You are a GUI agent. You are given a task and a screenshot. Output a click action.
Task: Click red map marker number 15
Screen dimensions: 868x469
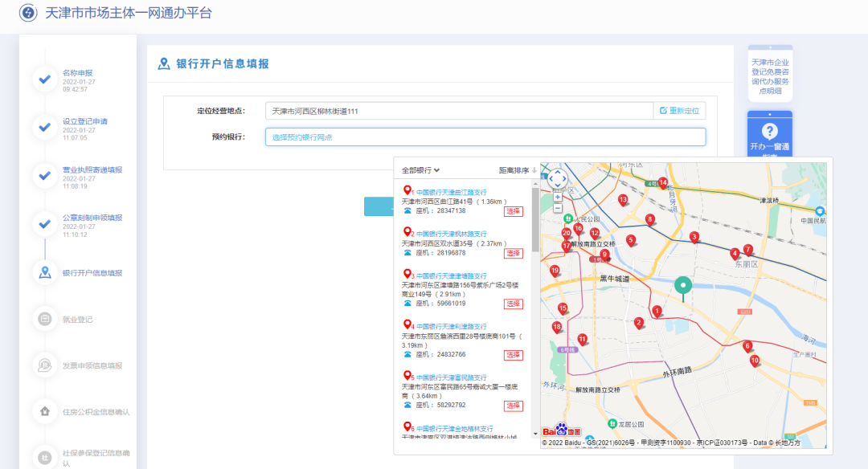pyautogui.click(x=563, y=309)
